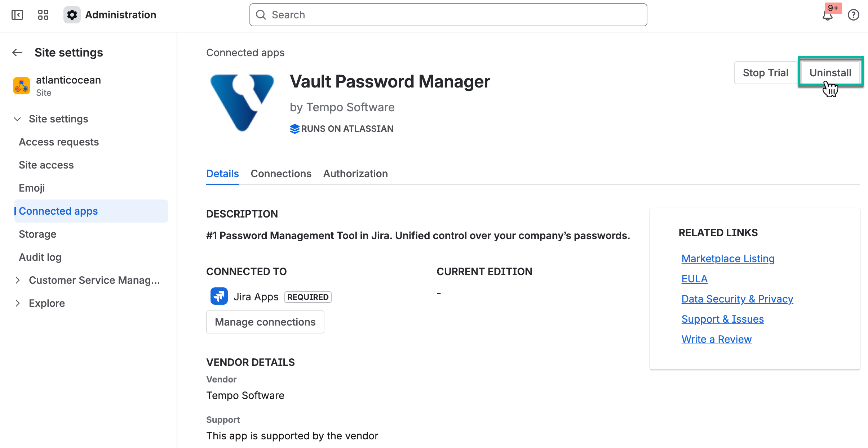Open notifications via the bell icon
The image size is (868, 448).
(827, 16)
